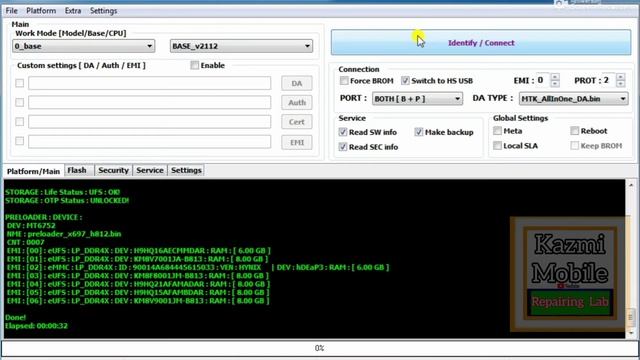Image resolution: width=640 pixels, height=360 pixels.
Task: Click the DA button
Action: click(297, 83)
